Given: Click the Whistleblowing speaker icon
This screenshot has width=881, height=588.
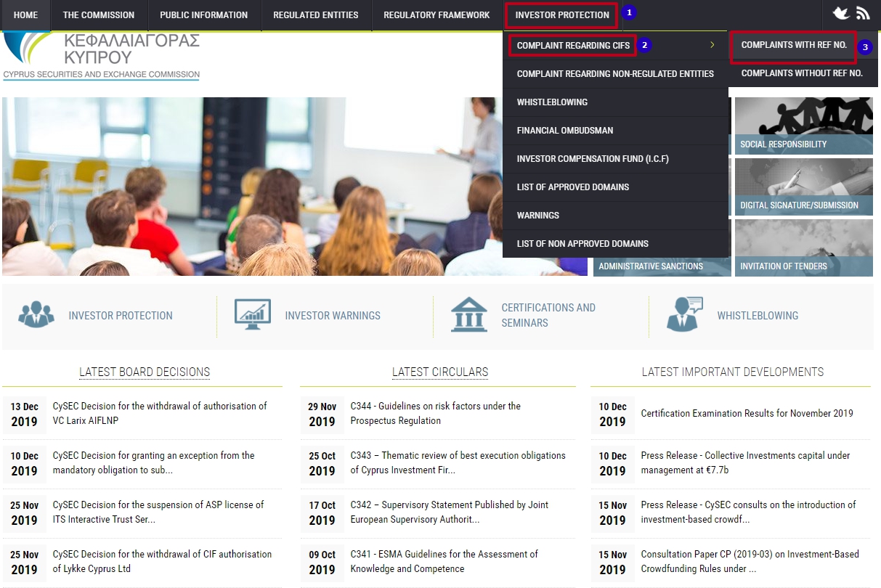Looking at the screenshot, I should (x=683, y=314).
